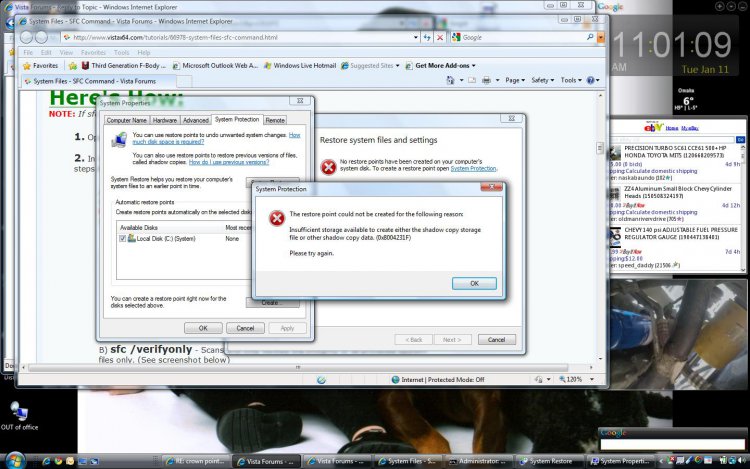The width and height of the screenshot is (750, 469).
Task: Open the System Protection link in System Restore
Action: coord(474,168)
